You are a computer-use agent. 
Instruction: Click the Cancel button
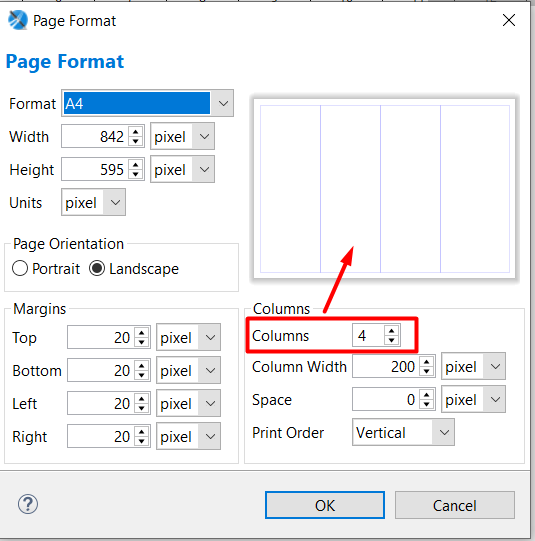(455, 505)
